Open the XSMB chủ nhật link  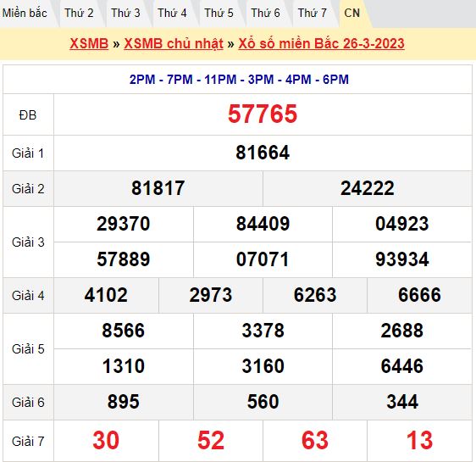click(x=174, y=43)
